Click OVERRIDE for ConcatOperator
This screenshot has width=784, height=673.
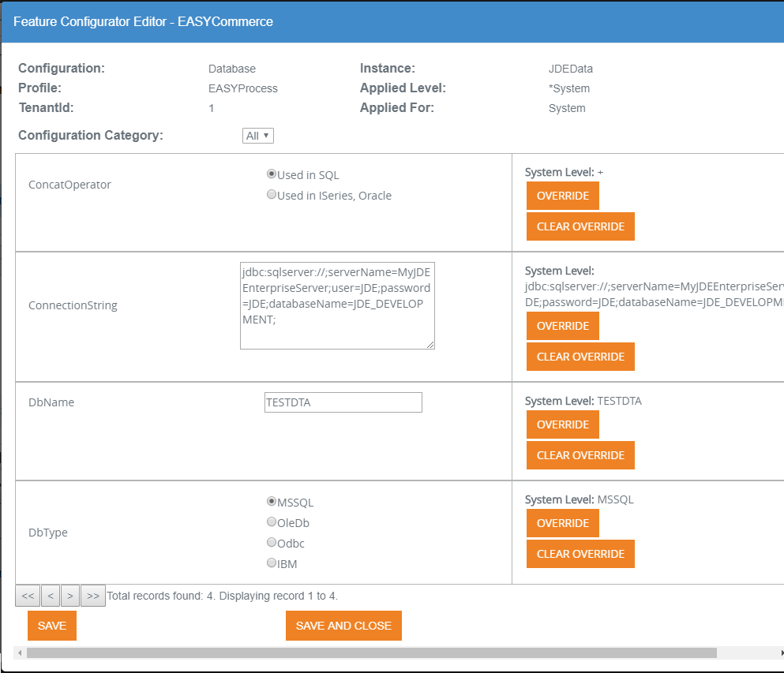[562, 196]
